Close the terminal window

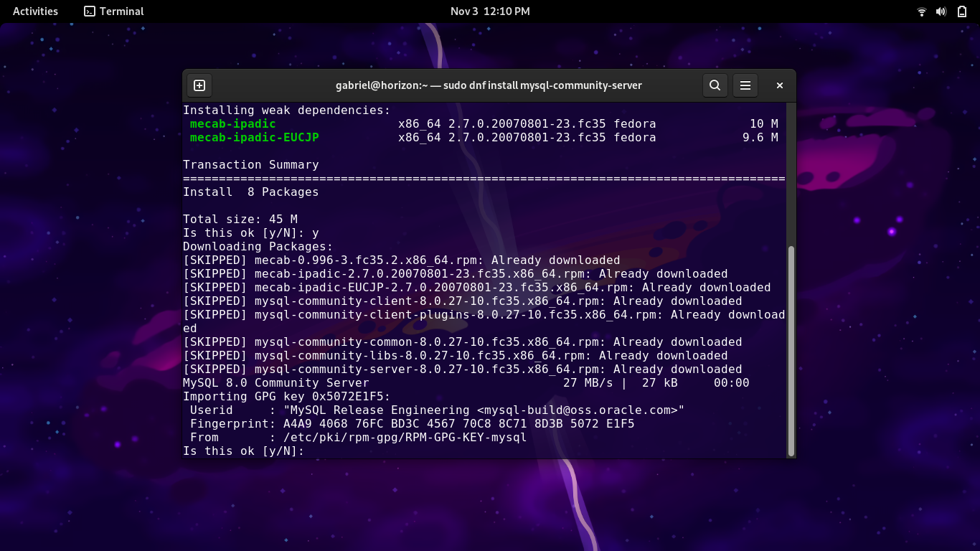(780, 85)
